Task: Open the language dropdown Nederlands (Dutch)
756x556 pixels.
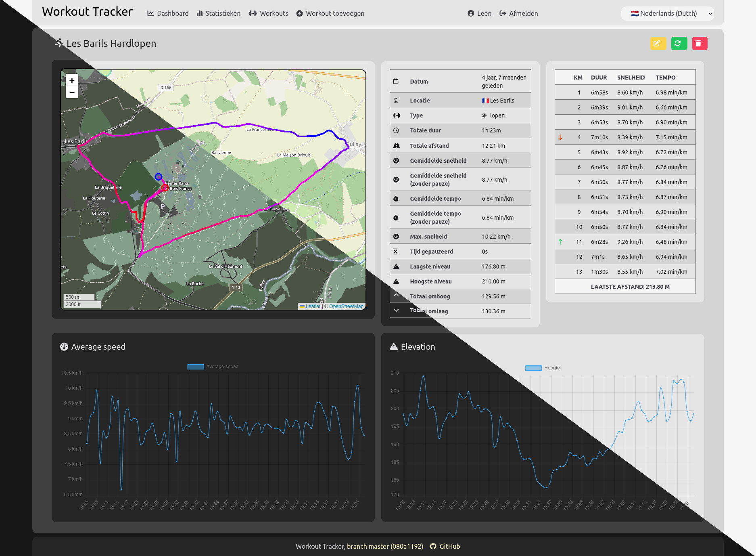Action: tap(668, 13)
